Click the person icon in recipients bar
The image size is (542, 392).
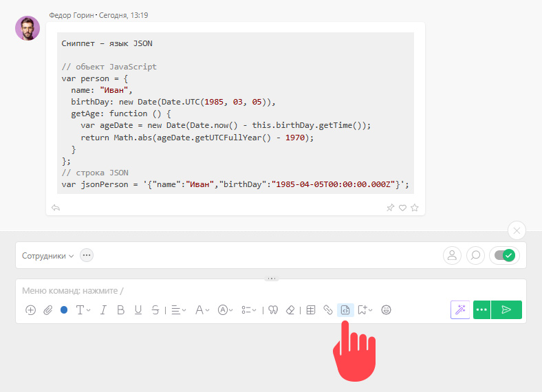452,255
